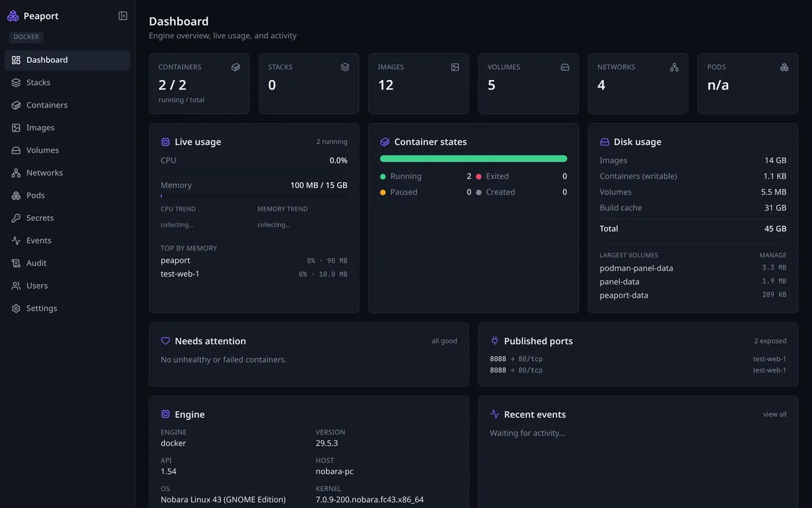
Task: Open the Containers 2 / 2 summary card
Action: coord(199,83)
